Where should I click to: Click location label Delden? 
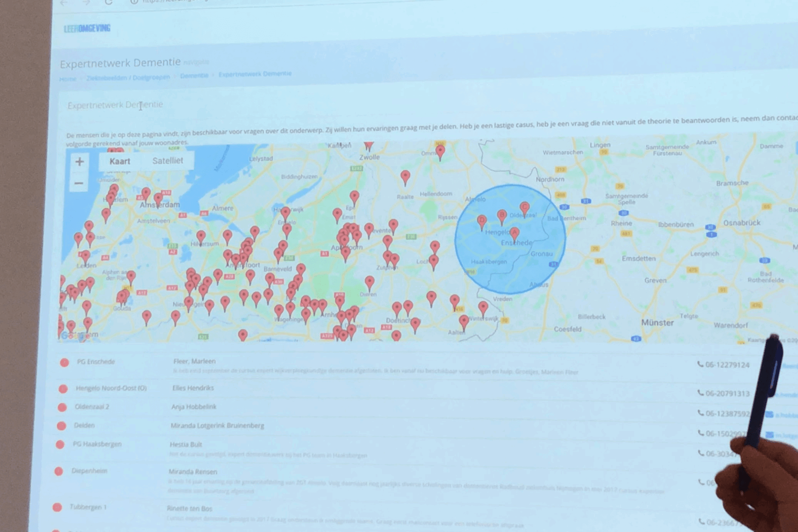[x=84, y=425]
